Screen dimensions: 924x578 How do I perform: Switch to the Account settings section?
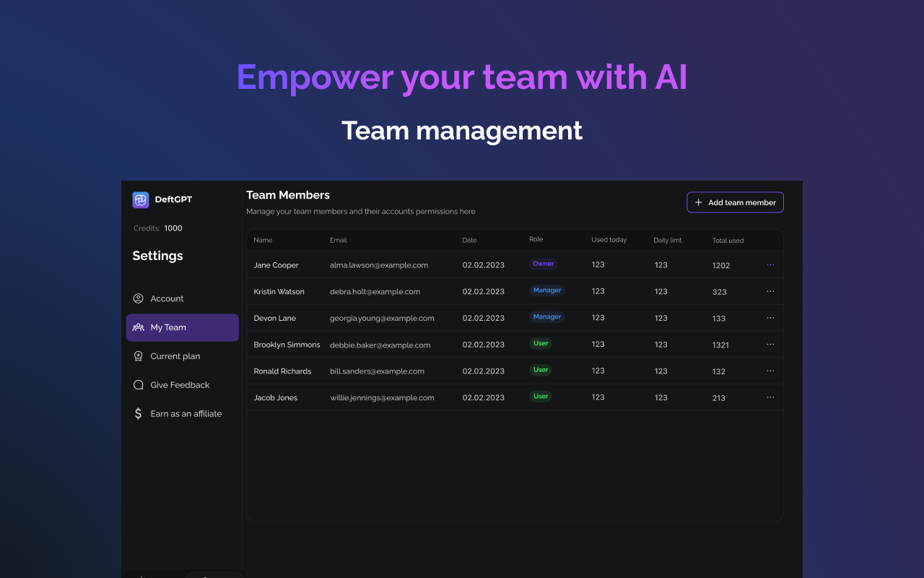click(167, 298)
